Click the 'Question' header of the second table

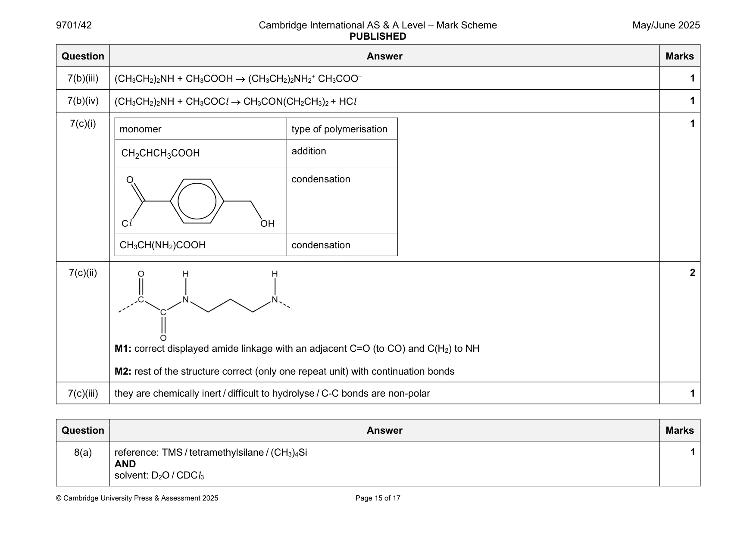[x=83, y=430]
